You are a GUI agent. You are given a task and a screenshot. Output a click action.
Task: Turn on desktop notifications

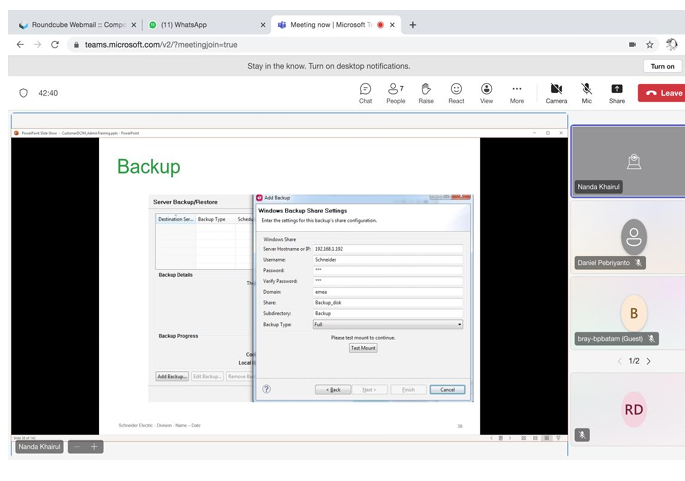coord(662,66)
